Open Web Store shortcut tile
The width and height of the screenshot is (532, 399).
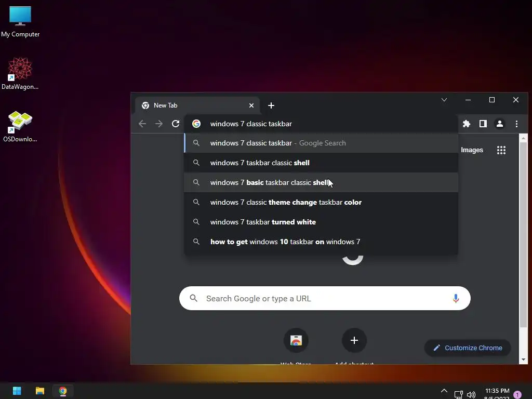296,340
